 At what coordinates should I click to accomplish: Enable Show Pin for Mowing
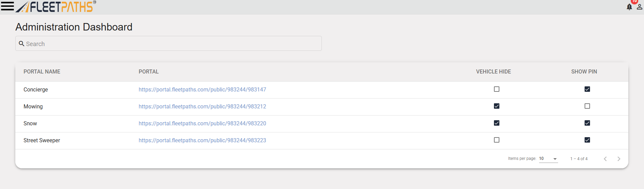click(x=587, y=106)
